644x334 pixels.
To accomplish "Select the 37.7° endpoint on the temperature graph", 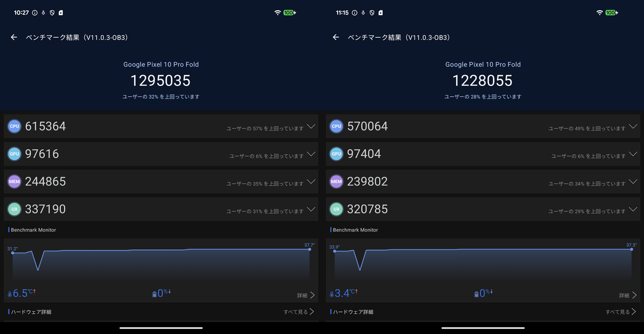I will (310, 250).
